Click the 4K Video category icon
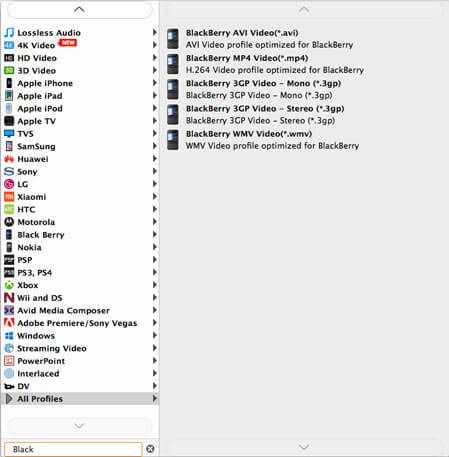 9,45
